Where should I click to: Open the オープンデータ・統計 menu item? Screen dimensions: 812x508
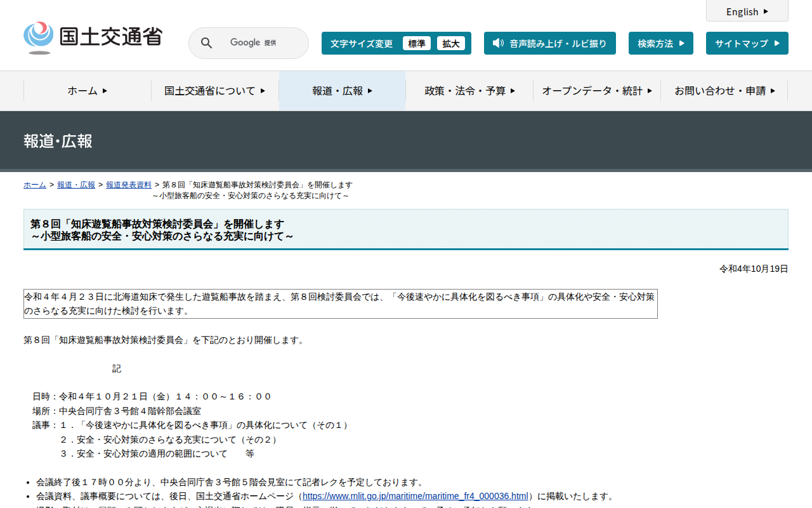596,91
